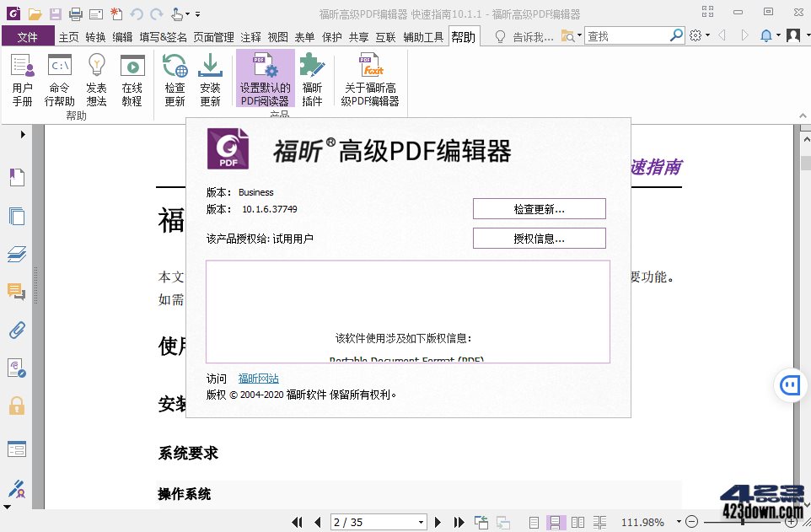Open the 文件 menu

28,36
